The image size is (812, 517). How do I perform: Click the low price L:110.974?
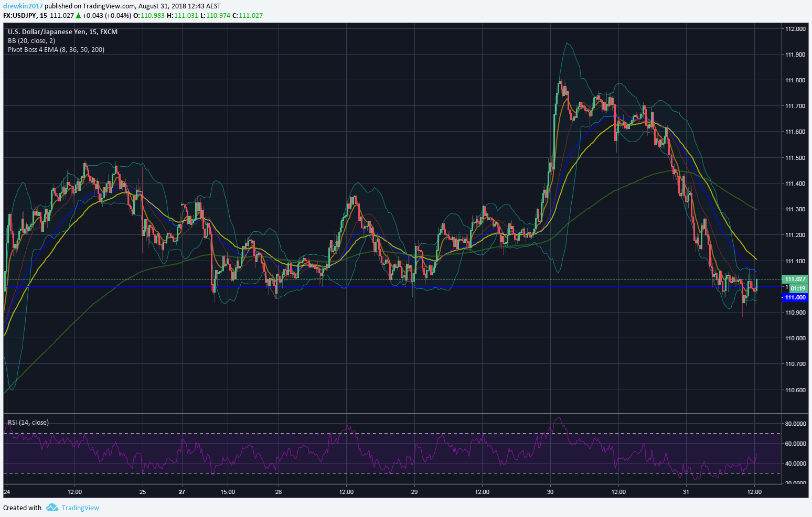point(215,15)
